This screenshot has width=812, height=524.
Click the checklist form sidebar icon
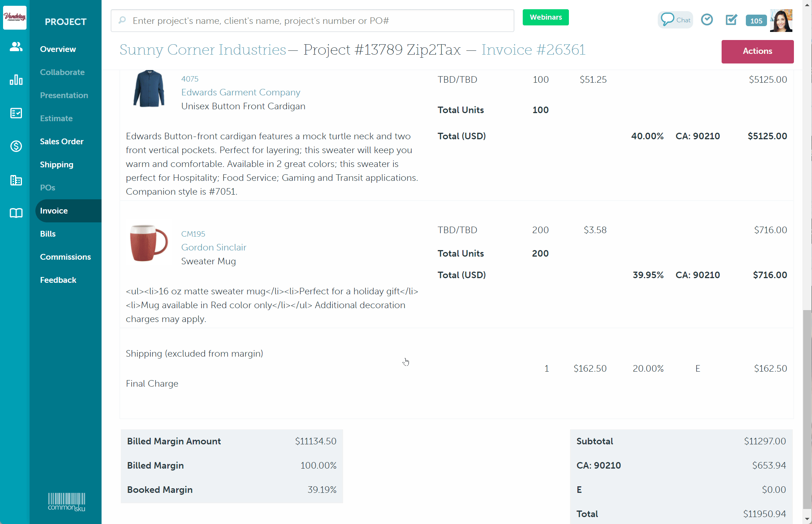[x=16, y=113]
